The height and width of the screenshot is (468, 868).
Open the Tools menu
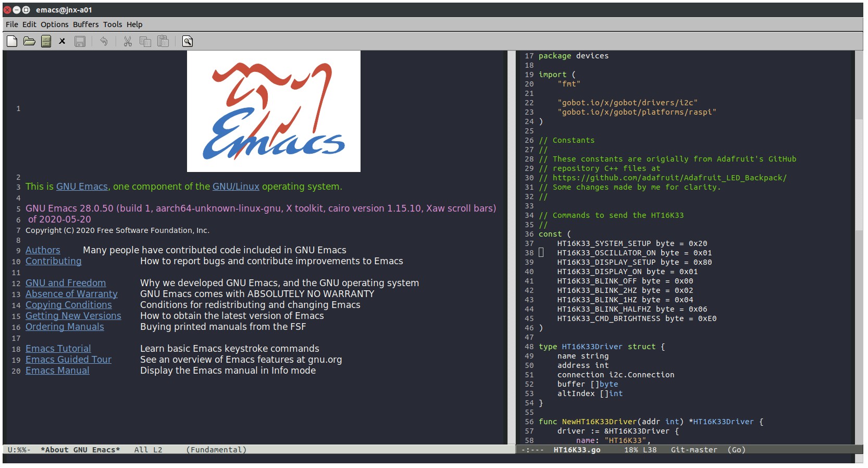tap(113, 24)
